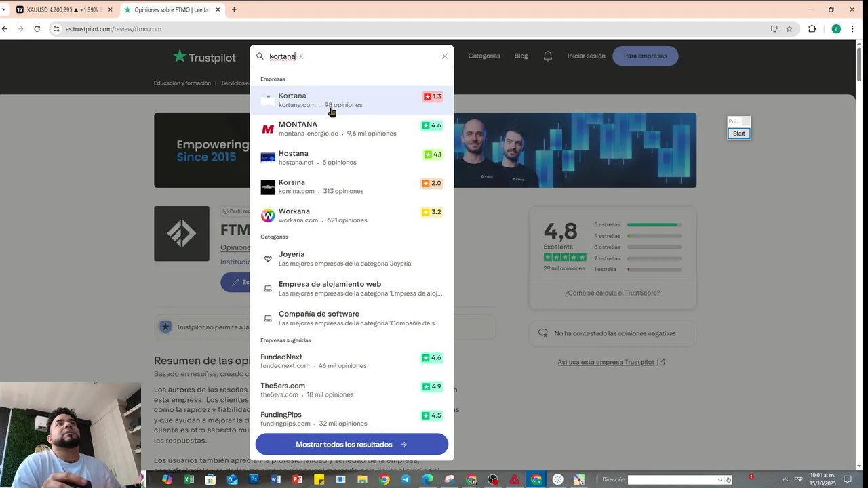Clear the search box with X icon

tap(445, 56)
